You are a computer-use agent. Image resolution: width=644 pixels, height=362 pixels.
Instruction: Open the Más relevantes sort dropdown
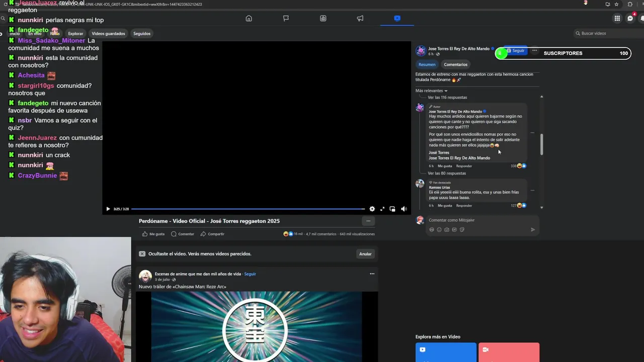[x=431, y=91]
